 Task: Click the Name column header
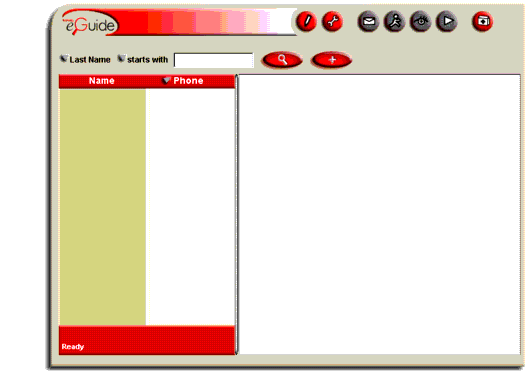(x=101, y=81)
